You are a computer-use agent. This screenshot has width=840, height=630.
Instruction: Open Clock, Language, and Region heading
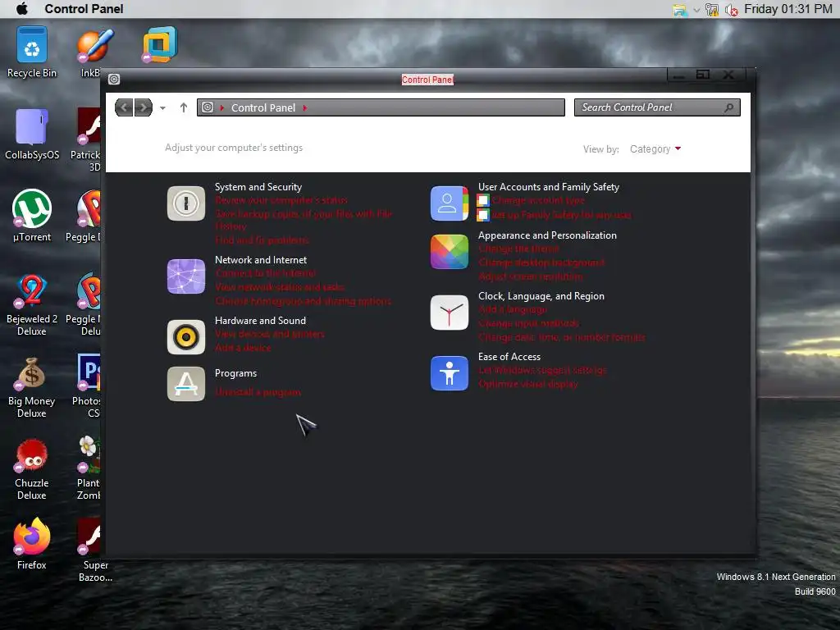click(x=541, y=295)
